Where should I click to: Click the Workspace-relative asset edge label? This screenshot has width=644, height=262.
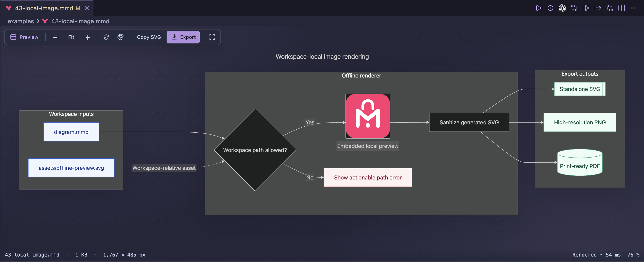pyautogui.click(x=164, y=168)
